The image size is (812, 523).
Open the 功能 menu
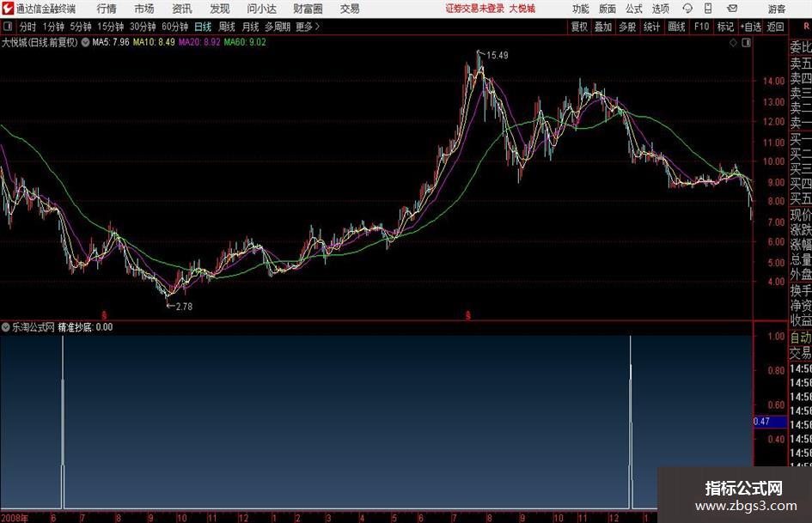[x=581, y=9]
